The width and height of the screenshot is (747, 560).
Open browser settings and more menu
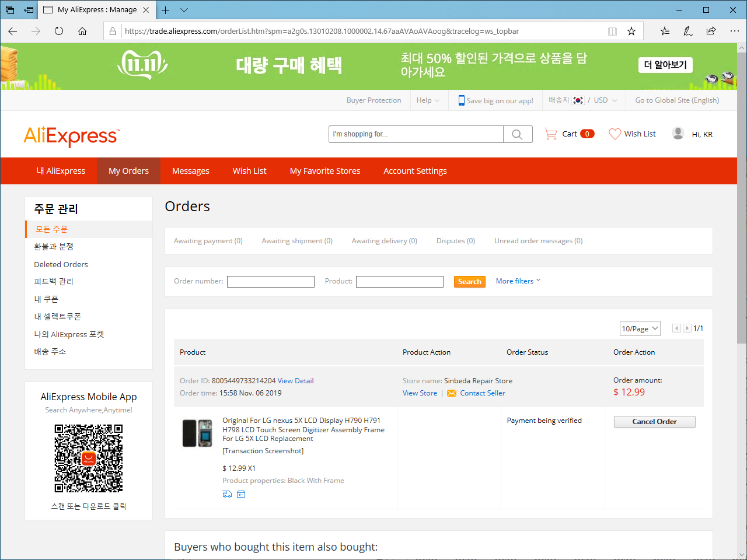pos(734,31)
